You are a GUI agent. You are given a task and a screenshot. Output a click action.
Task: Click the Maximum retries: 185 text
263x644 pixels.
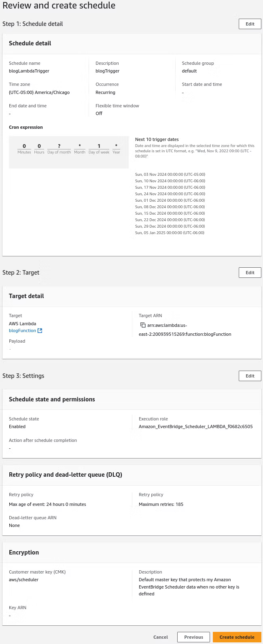point(161,504)
